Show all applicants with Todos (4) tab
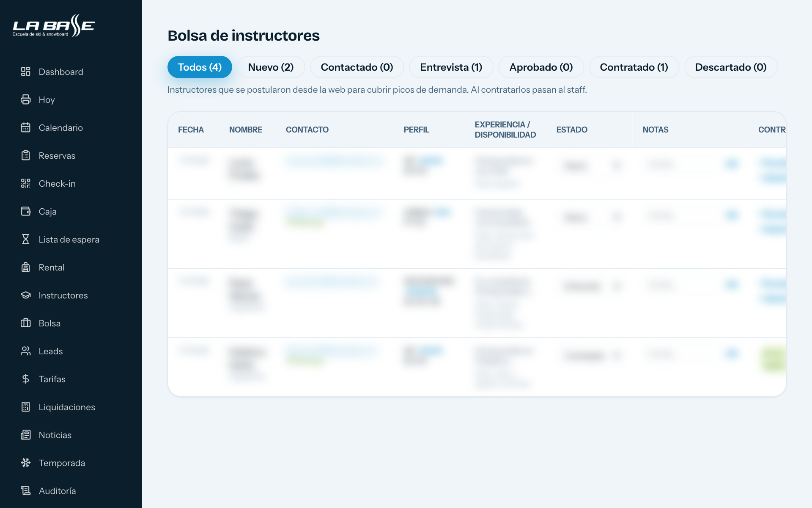Viewport: 812px width, 508px height. click(x=200, y=67)
